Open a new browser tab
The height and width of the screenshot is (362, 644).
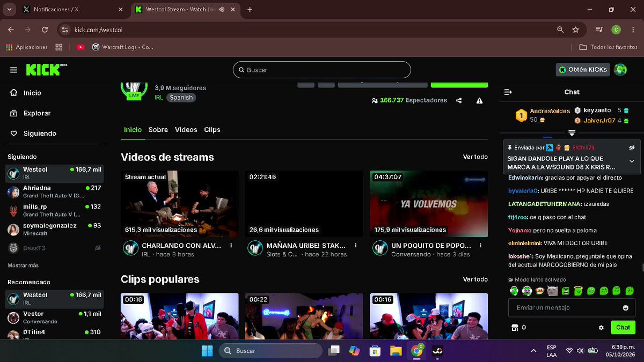[x=250, y=10]
